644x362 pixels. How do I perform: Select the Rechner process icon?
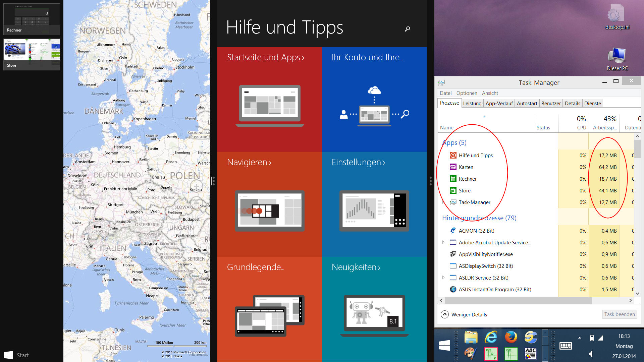[453, 179]
